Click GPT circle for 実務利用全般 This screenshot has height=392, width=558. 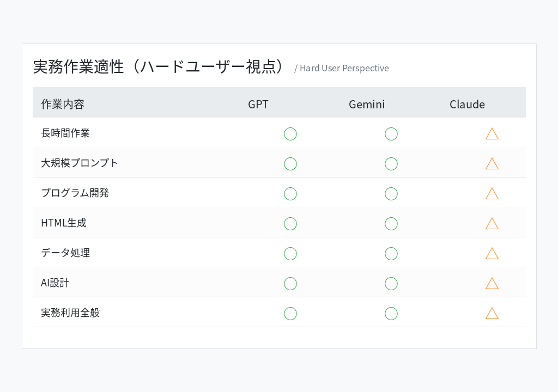[290, 314]
